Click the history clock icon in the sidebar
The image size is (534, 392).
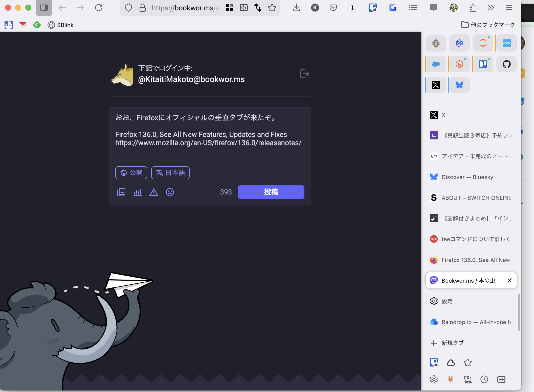pyautogui.click(x=484, y=379)
